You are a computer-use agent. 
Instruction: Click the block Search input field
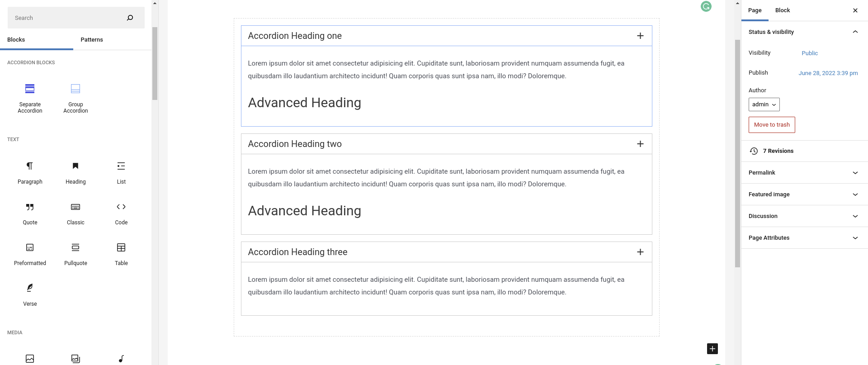click(68, 18)
